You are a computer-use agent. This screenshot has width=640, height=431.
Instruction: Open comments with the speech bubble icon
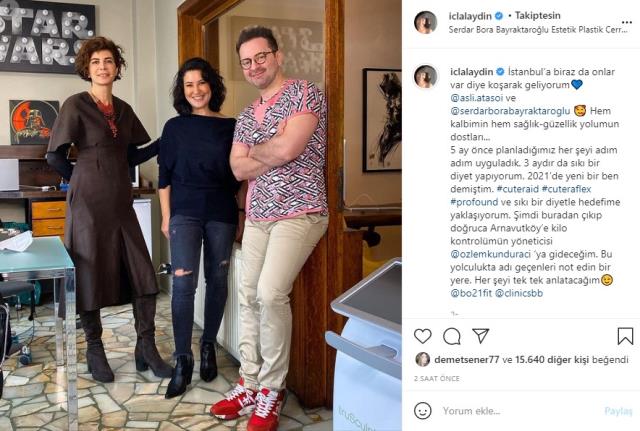(452, 336)
